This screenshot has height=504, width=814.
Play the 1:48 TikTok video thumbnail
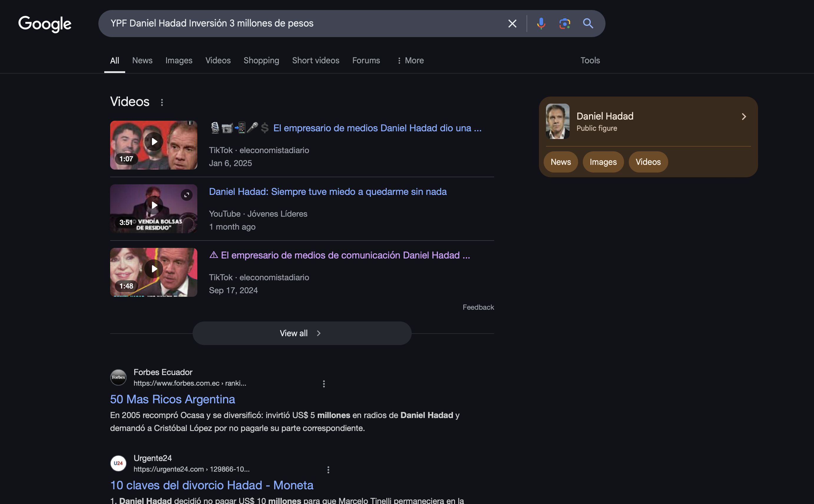(x=153, y=272)
